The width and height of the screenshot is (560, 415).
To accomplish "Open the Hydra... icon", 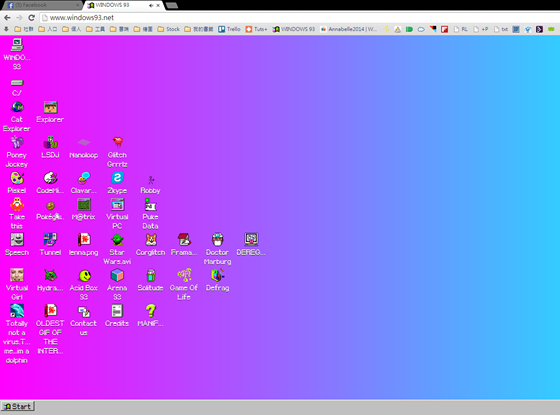I will (50, 275).
